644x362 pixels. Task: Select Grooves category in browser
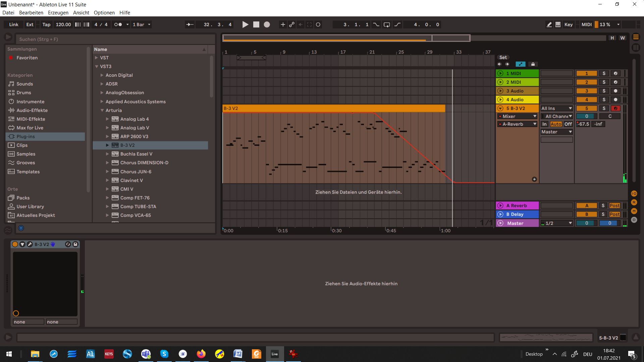(x=26, y=163)
